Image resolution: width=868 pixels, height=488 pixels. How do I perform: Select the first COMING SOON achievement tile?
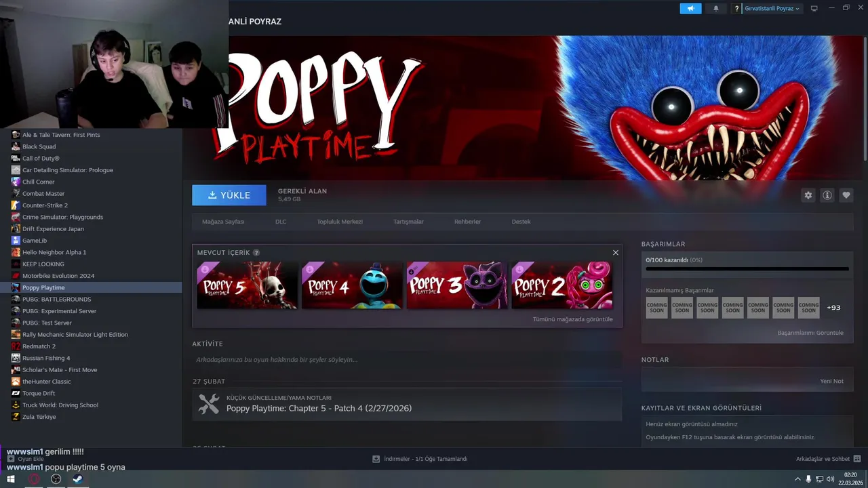[656, 308]
